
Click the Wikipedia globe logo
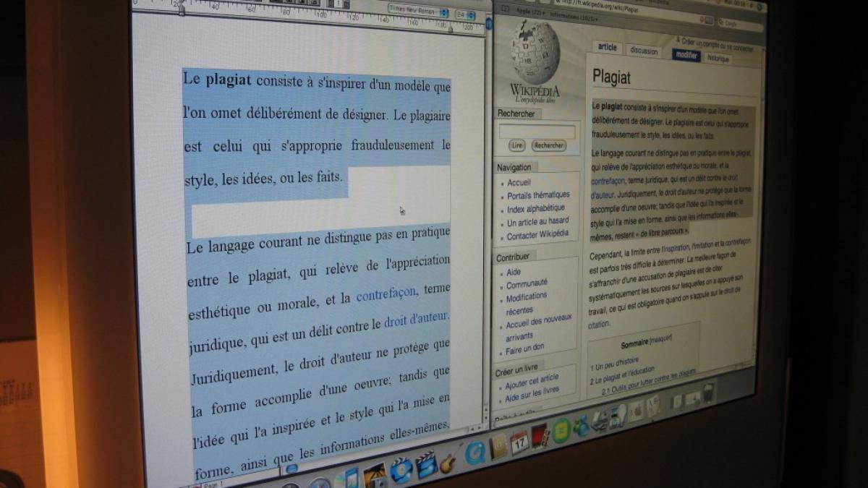click(535, 55)
